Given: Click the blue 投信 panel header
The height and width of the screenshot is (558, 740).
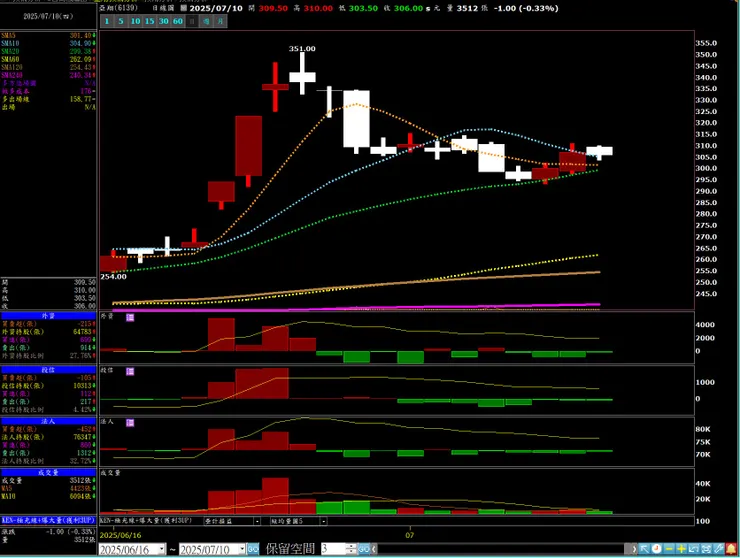Looking at the screenshot, I should pos(48,370).
